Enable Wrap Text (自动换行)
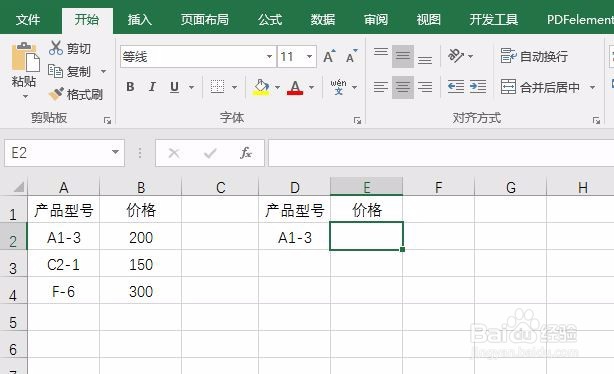 pyautogui.click(x=534, y=56)
